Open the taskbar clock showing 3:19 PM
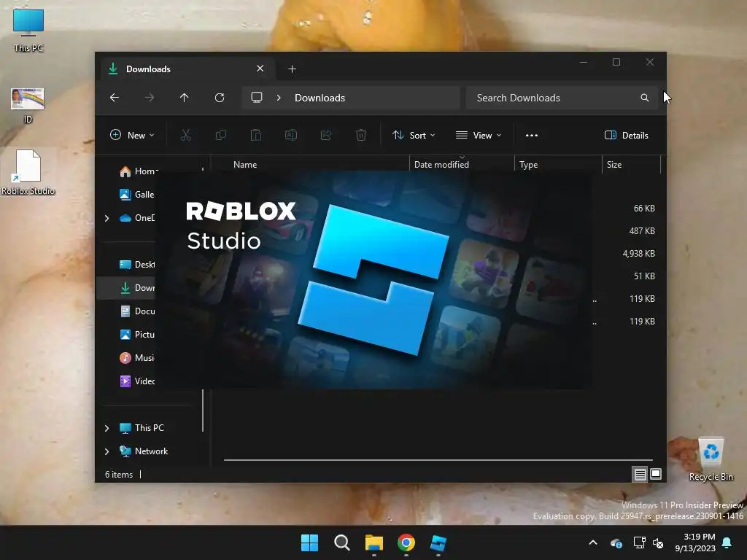 coord(695,542)
